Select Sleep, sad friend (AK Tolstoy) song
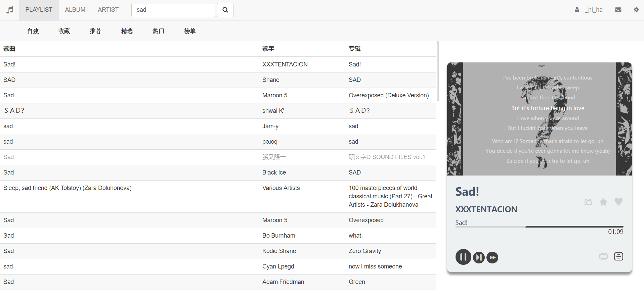 pyautogui.click(x=67, y=188)
